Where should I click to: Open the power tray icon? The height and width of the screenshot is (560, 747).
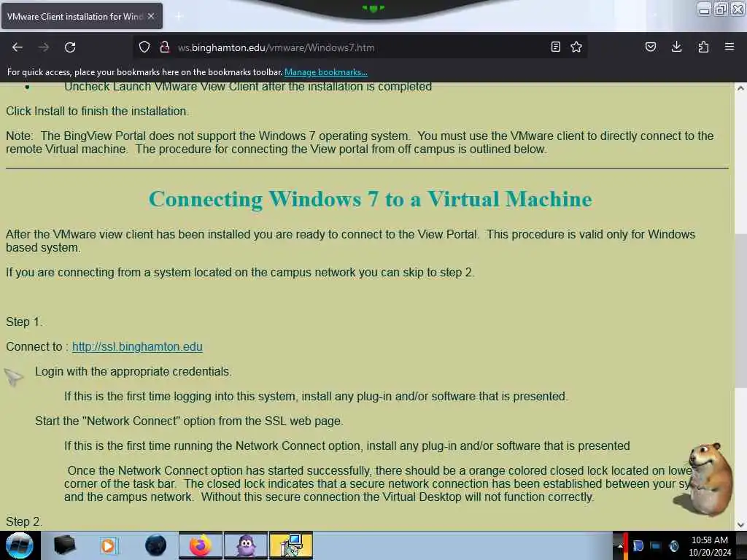point(673,545)
